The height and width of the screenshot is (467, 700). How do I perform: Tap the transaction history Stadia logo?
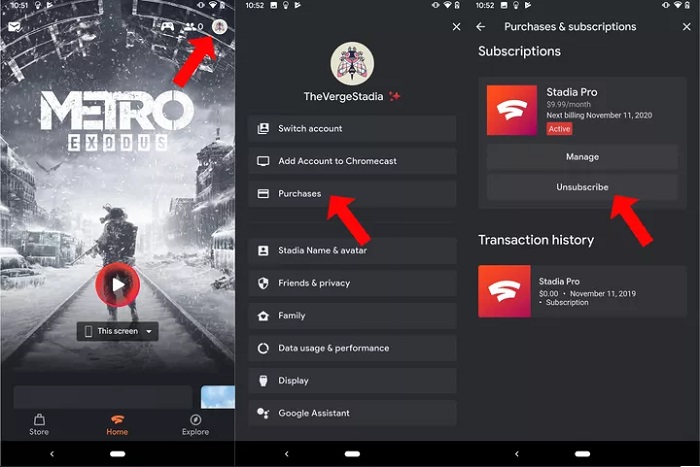tap(504, 292)
